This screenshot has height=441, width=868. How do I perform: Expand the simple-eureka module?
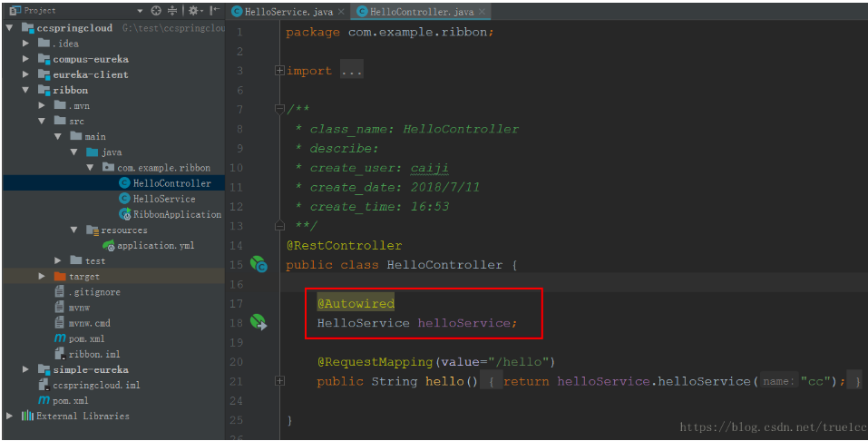[25, 369]
